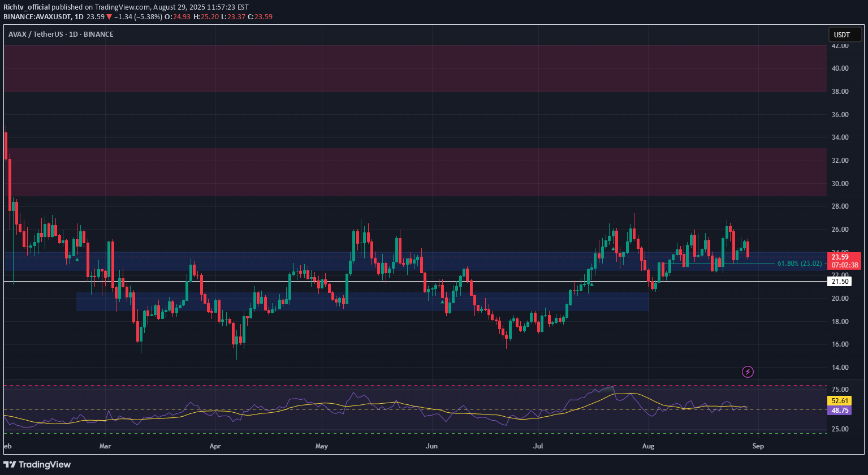The height and width of the screenshot is (475, 868).
Task: Click the 25.00 RSI axis label
Action: (x=840, y=429)
